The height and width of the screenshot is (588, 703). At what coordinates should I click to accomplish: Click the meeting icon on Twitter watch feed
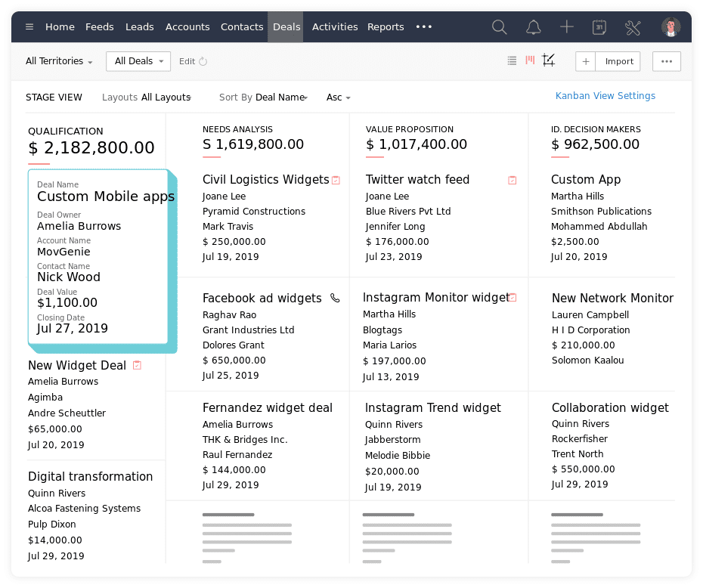(512, 180)
